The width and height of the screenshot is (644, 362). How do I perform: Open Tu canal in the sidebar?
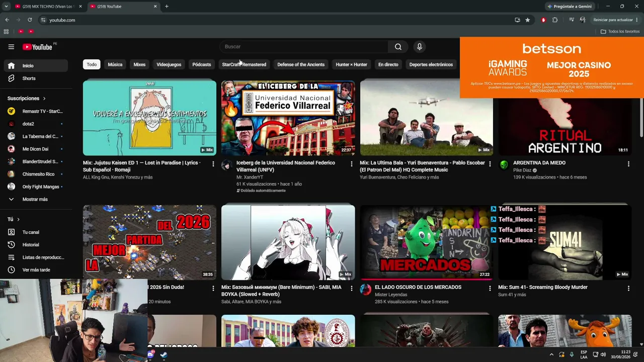(x=36, y=232)
